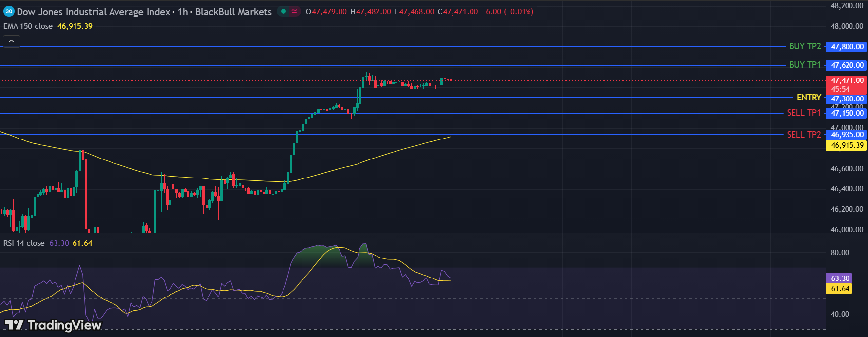The image size is (868, 337).
Task: Click the purple RSI 63.30 axis label
Action: pyautogui.click(x=840, y=278)
